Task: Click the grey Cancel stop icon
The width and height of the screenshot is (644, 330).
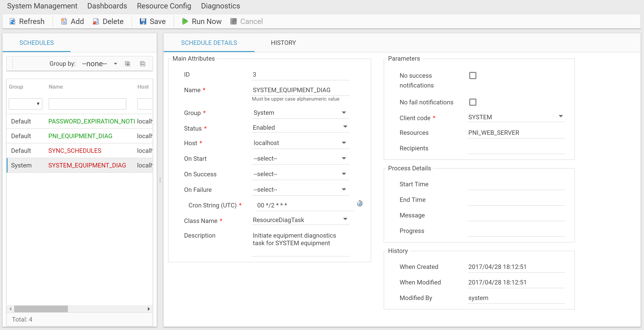Action: click(x=234, y=22)
